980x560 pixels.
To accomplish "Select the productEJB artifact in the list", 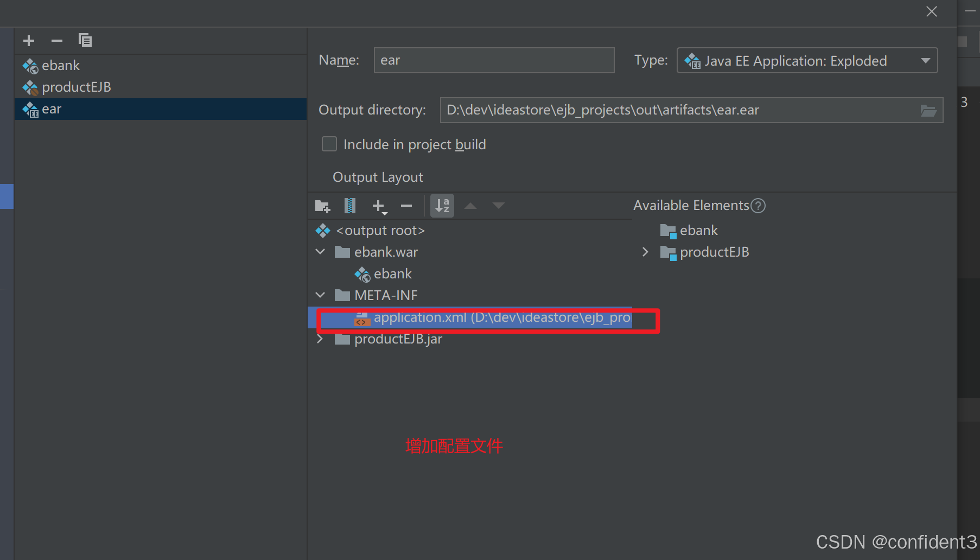I will point(161,87).
